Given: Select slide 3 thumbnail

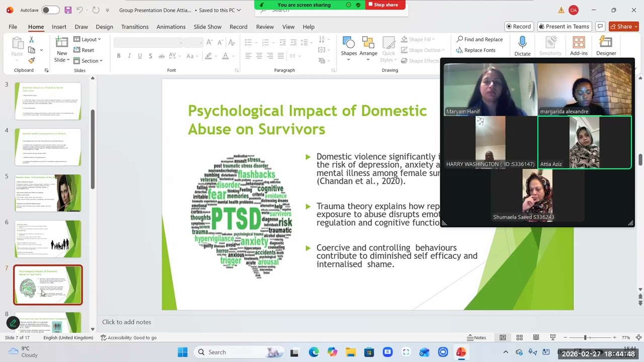Looking at the screenshot, I should coord(48,101).
